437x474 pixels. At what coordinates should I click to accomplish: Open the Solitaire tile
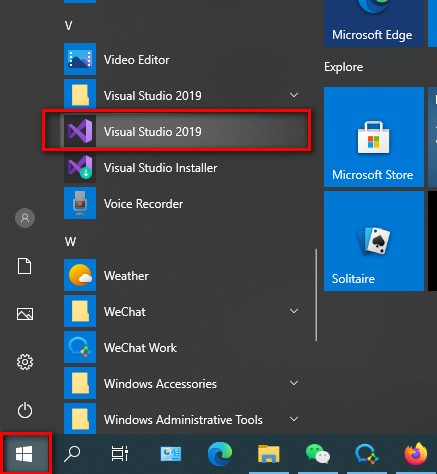[374, 241]
